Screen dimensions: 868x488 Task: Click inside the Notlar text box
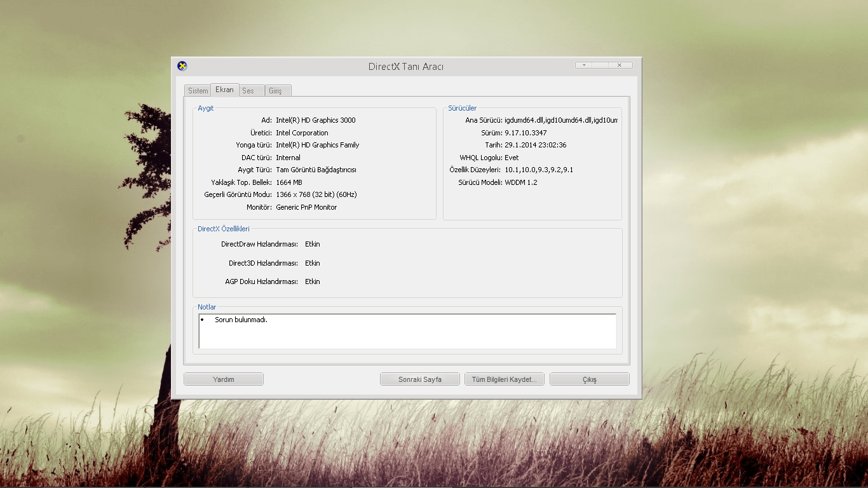pos(407,331)
